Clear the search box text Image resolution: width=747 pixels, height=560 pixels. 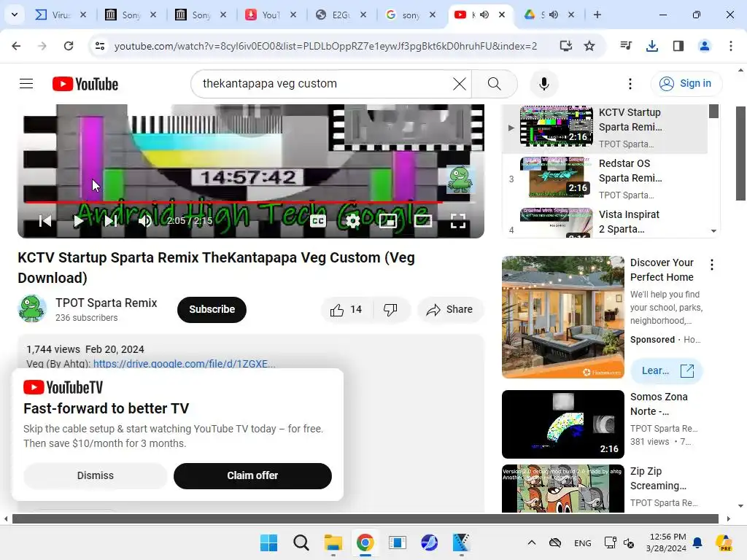[460, 84]
